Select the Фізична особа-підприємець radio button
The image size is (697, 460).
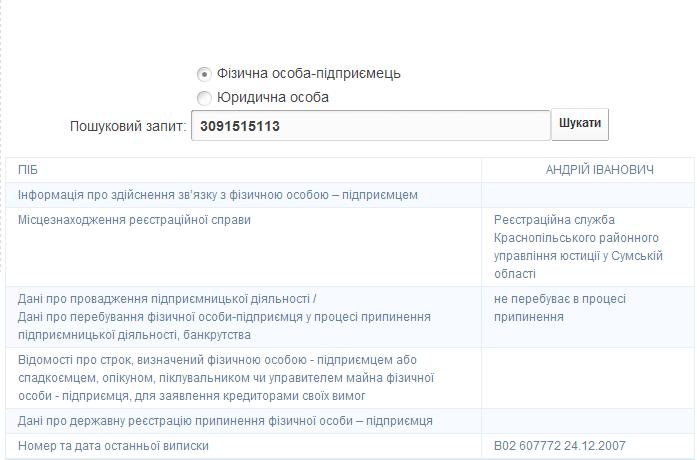click(x=204, y=74)
